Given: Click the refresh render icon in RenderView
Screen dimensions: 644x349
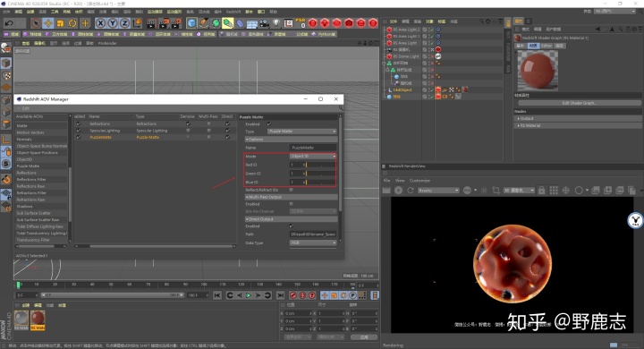Looking at the screenshot, I should [411, 191].
